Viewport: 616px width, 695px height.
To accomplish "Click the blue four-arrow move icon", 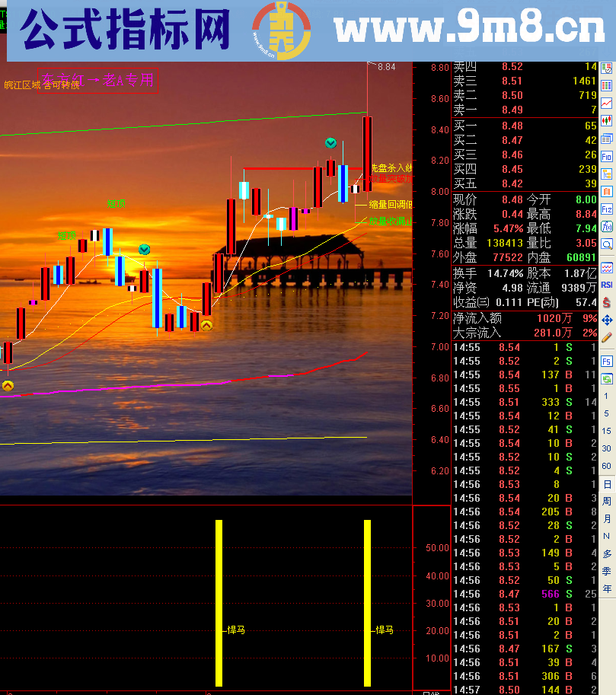I will (607, 320).
